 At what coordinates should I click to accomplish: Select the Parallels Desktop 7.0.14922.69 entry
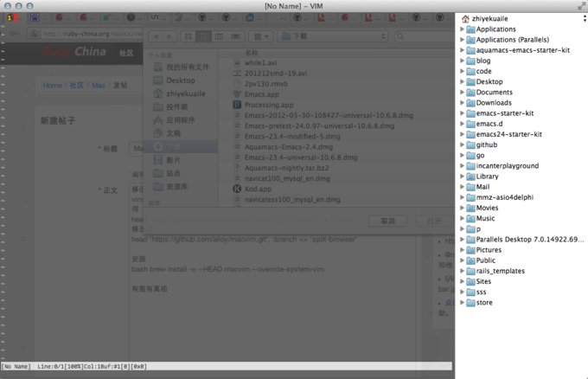click(x=530, y=240)
